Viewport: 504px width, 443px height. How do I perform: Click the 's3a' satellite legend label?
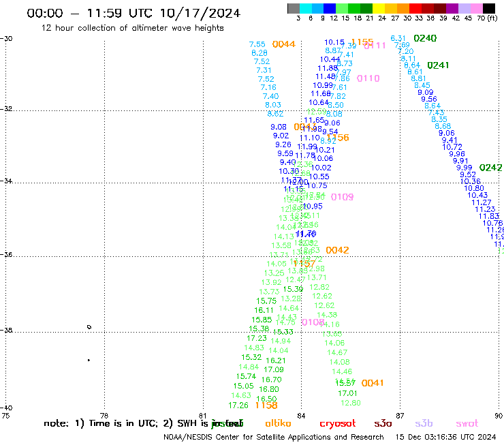point(383,423)
